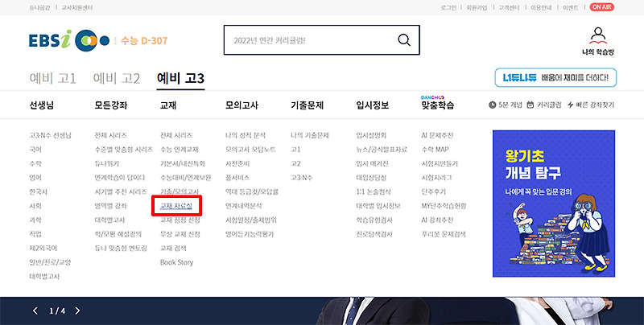Open 교사지원센터 top link
Image resolution: width=644 pixels, height=325 pixels.
pos(76,8)
